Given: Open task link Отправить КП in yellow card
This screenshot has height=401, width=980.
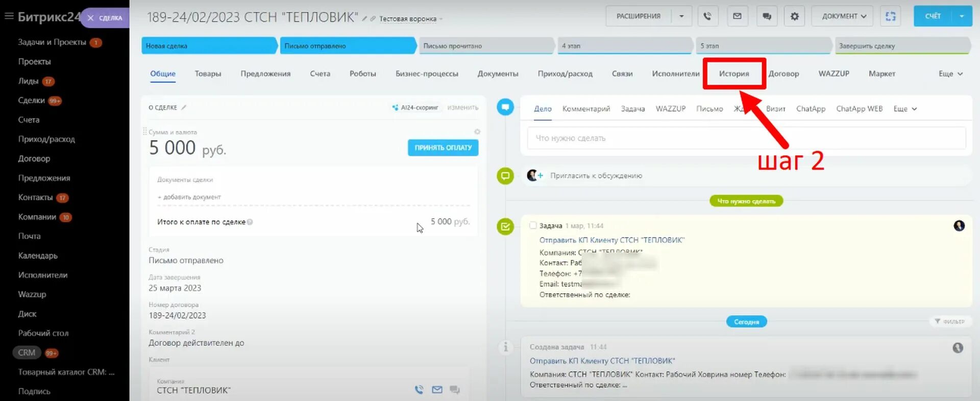Looking at the screenshot, I should pos(612,240).
